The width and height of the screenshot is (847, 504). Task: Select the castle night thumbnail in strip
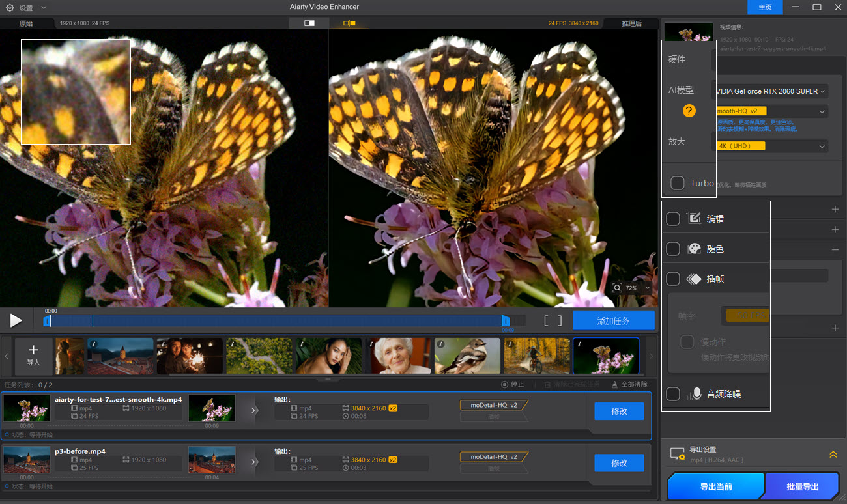pyautogui.click(x=121, y=356)
